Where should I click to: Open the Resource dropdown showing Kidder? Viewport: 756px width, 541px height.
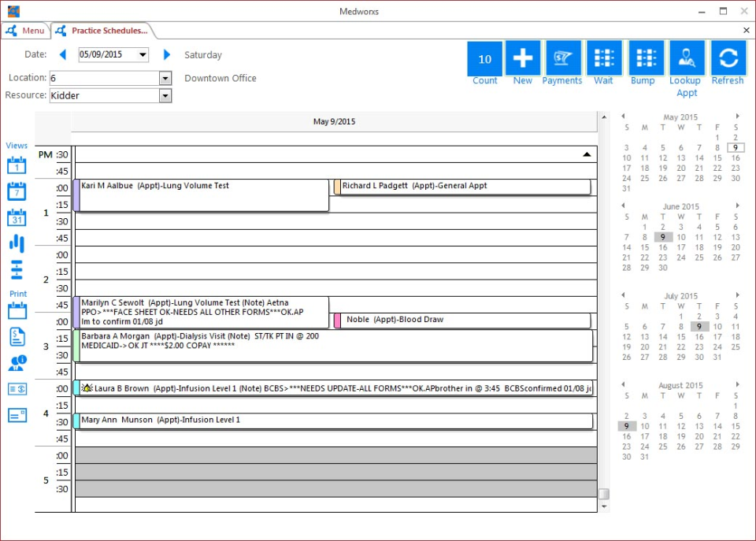164,94
